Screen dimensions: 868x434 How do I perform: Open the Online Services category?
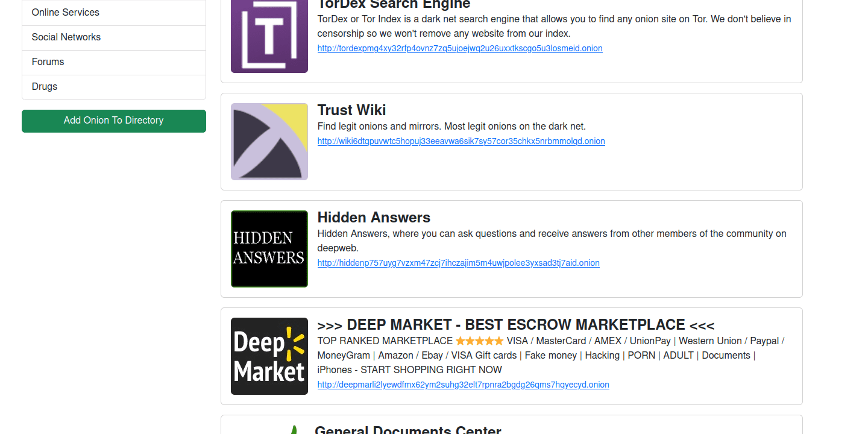[x=114, y=13]
